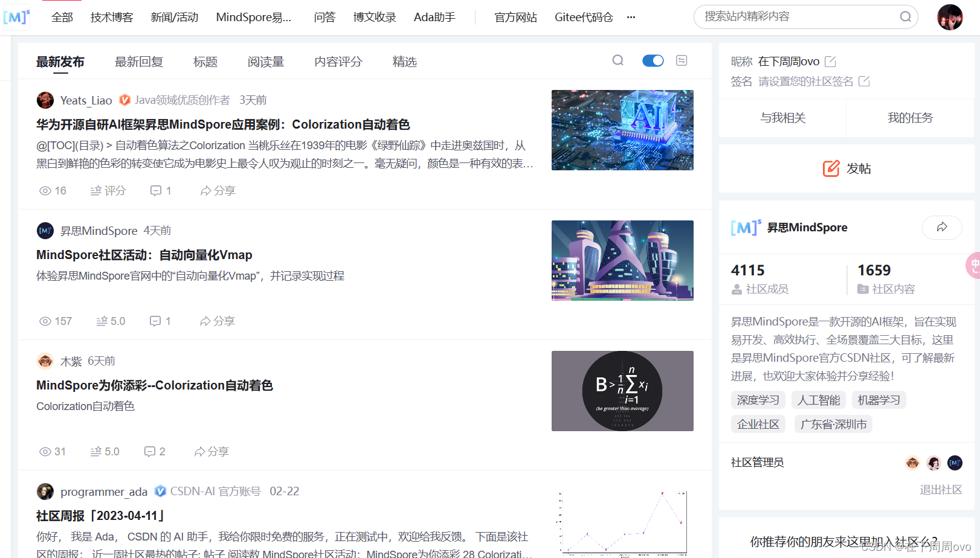
Task: Switch to the 精选 tab
Action: (405, 62)
